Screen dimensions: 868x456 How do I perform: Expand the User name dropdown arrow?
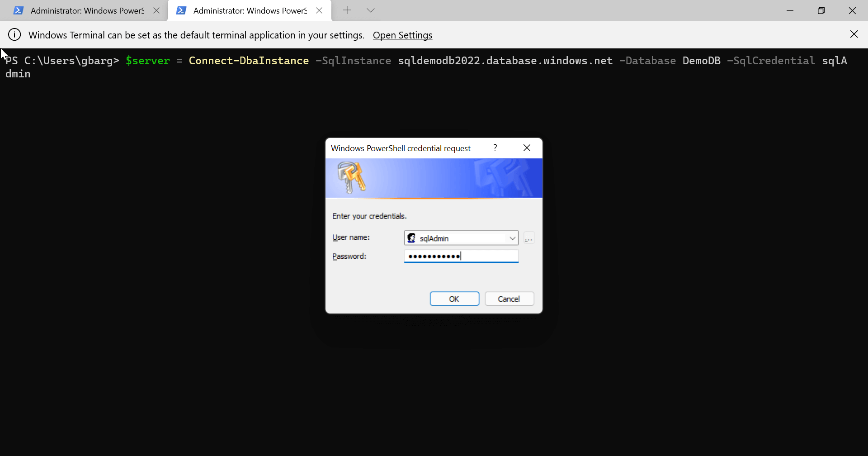click(x=512, y=238)
